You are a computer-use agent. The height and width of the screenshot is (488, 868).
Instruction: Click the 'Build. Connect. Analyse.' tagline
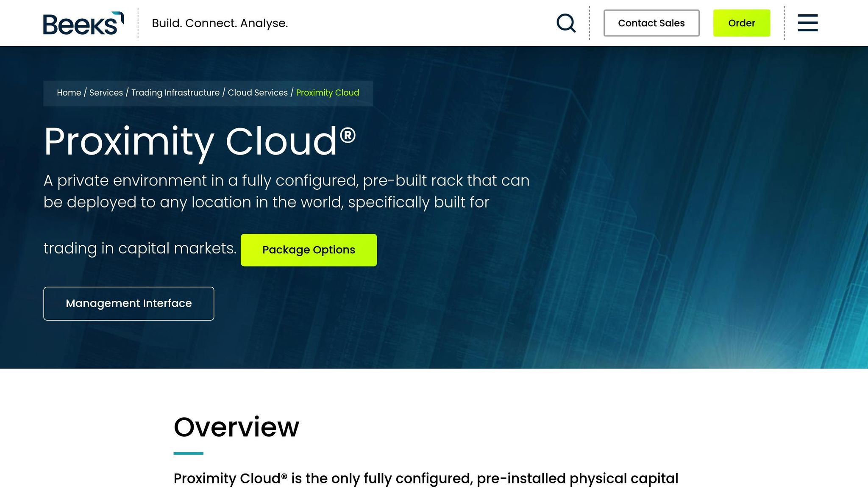click(220, 23)
